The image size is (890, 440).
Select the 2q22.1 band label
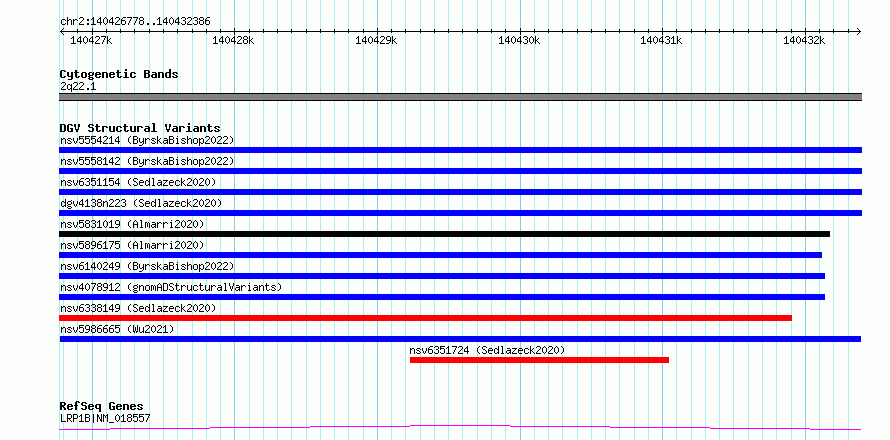point(78,86)
